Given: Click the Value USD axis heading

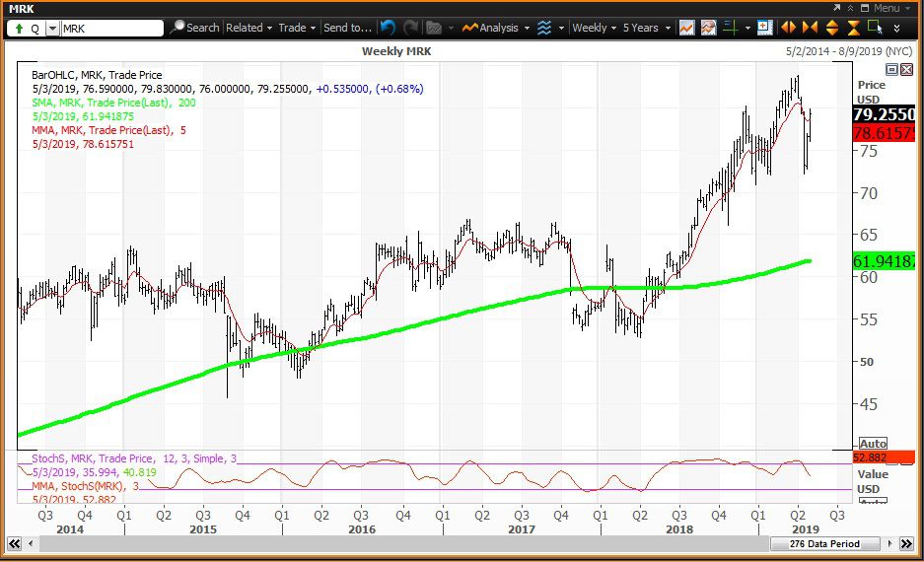Looking at the screenshot, I should tap(872, 481).
